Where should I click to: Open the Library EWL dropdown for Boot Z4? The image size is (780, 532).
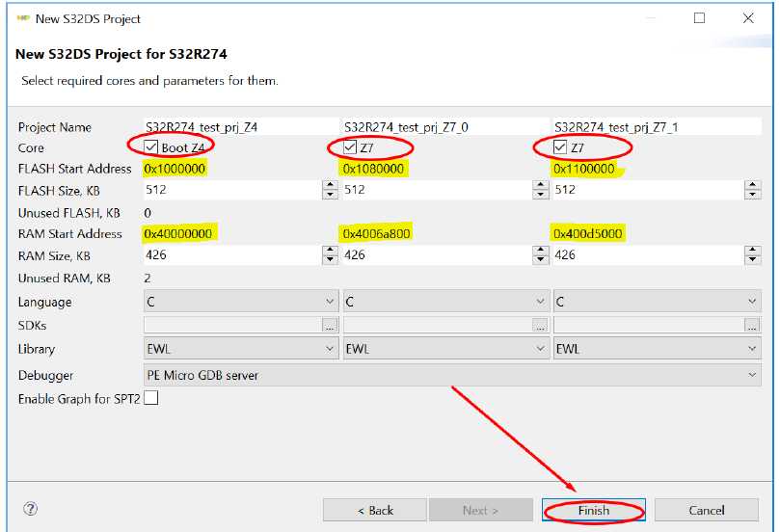[x=241, y=349]
